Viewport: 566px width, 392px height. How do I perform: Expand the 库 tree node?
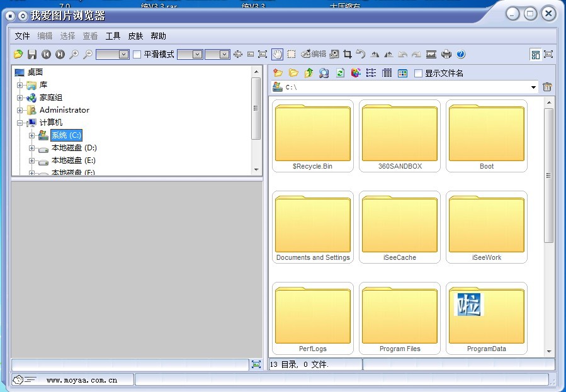[x=20, y=85]
